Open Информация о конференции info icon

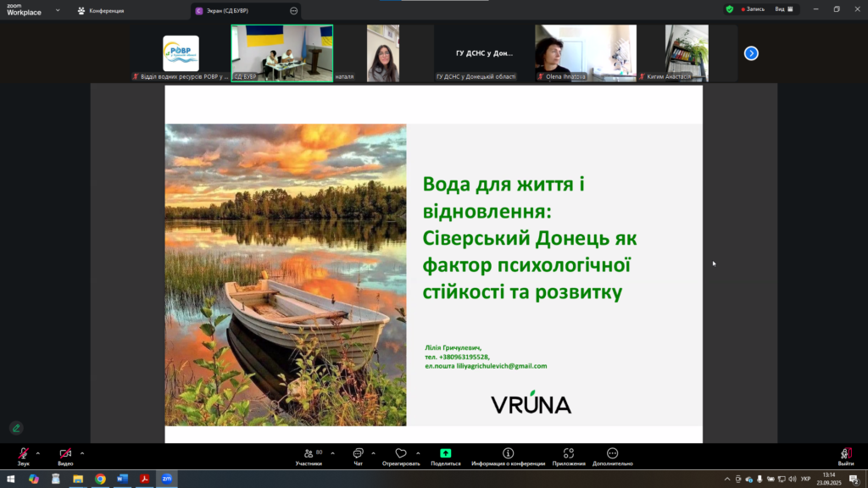click(x=509, y=454)
